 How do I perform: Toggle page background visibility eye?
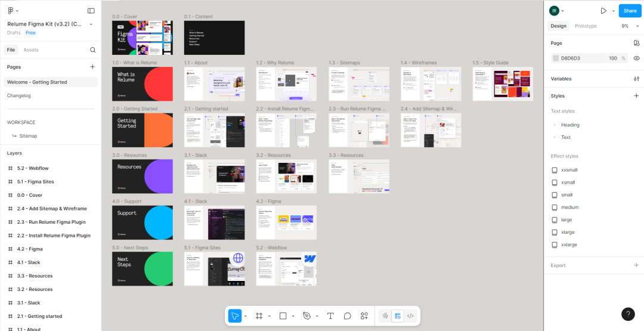click(636, 58)
